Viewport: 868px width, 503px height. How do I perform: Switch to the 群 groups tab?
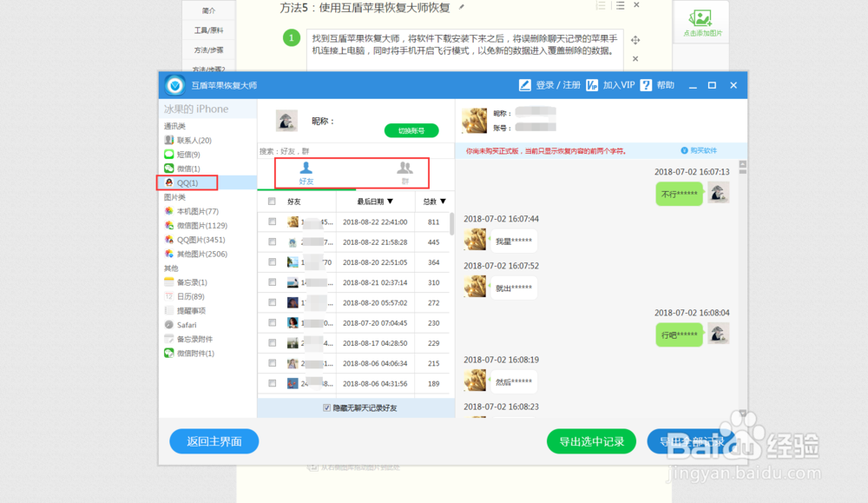(x=404, y=173)
